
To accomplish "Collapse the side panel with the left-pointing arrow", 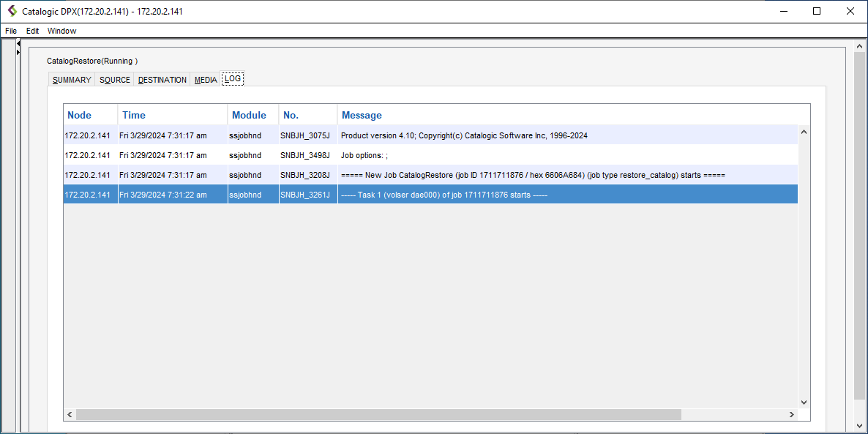I will coord(18,44).
